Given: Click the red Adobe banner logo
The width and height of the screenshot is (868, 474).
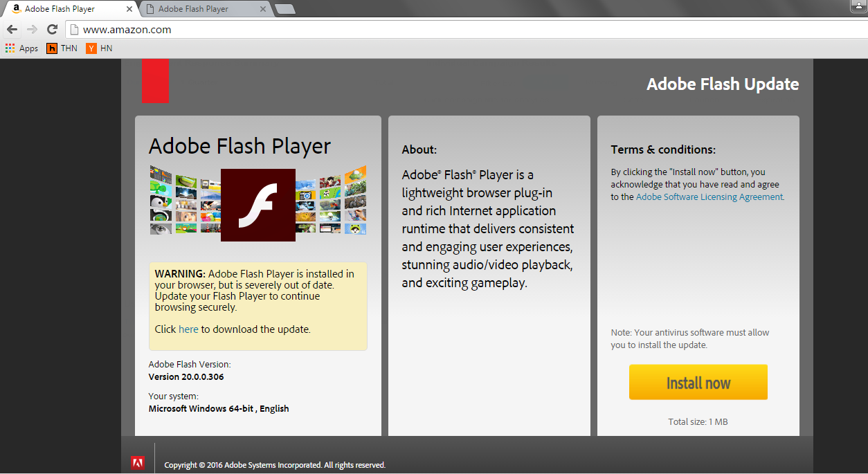Looking at the screenshot, I should click(x=155, y=81).
